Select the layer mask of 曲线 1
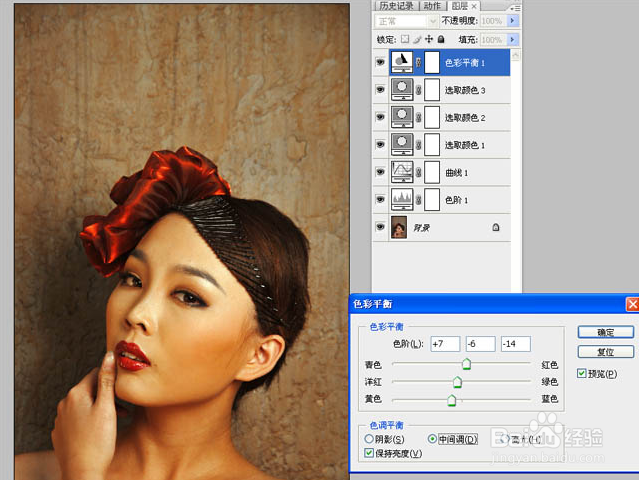The height and width of the screenshot is (480, 639). (x=432, y=172)
